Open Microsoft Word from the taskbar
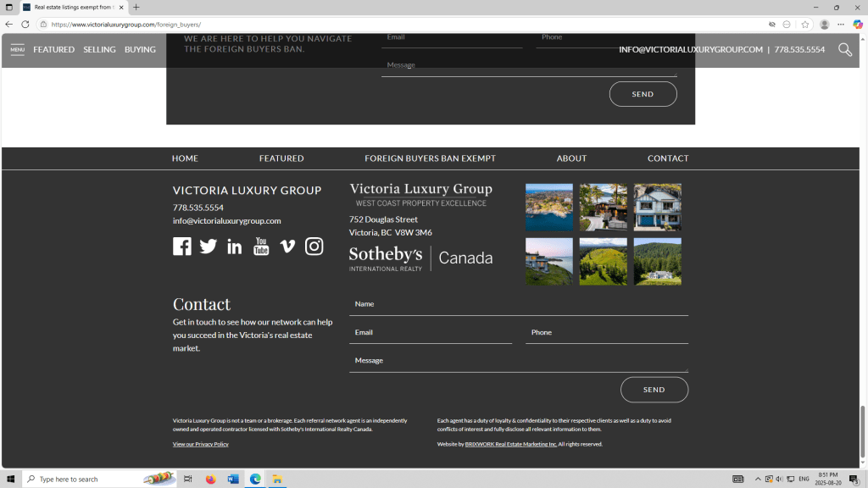The height and width of the screenshot is (488, 868). (x=233, y=479)
